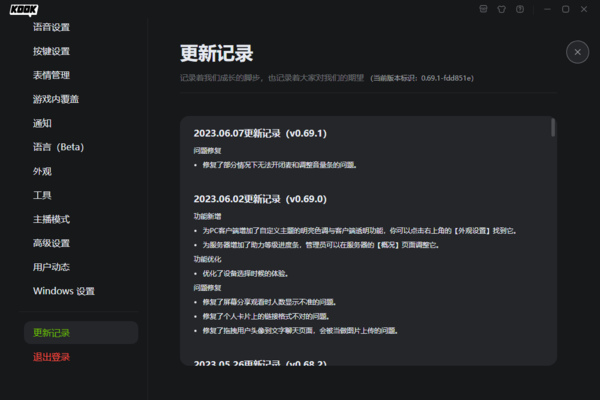
Task: Open help via the question mark icon
Action: [520, 9]
